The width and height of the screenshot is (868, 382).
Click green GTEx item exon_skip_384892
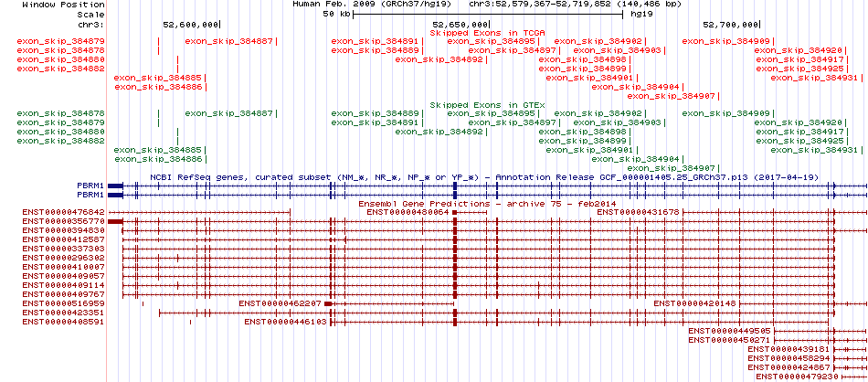click(x=439, y=132)
